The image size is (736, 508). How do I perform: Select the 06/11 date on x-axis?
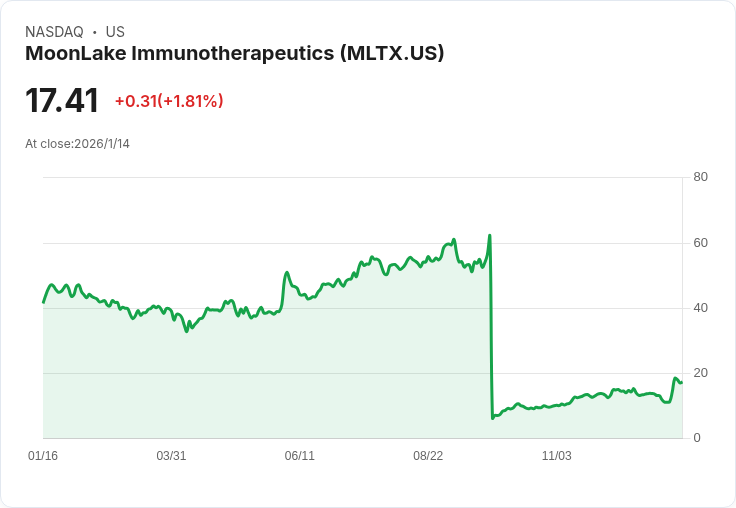click(x=300, y=456)
